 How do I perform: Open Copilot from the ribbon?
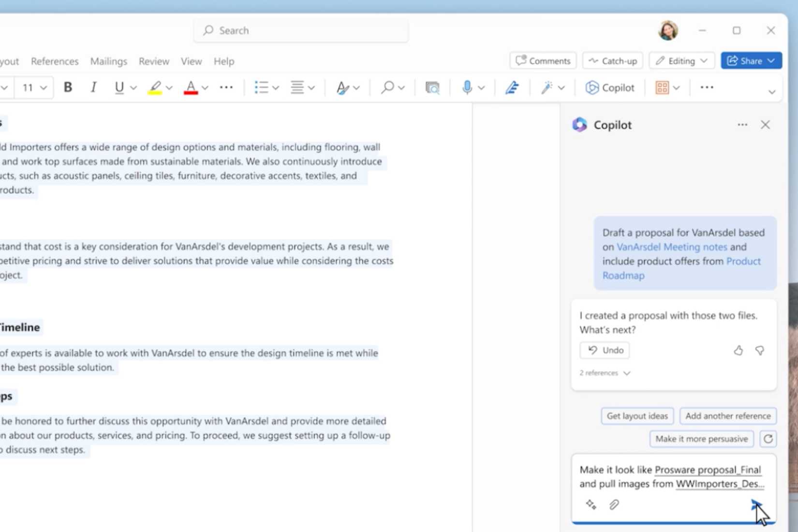tap(610, 88)
